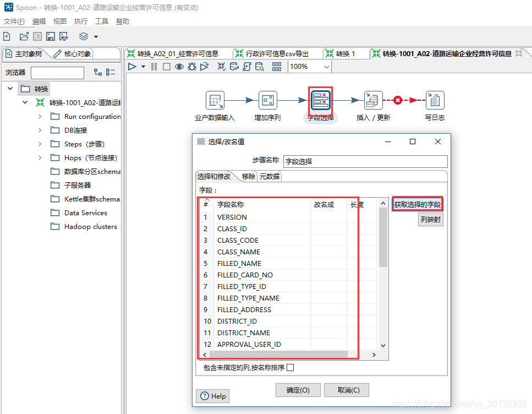Click the field table horizontal scrollbar thumb
This screenshot has height=414, width=532.
[x=278, y=355]
